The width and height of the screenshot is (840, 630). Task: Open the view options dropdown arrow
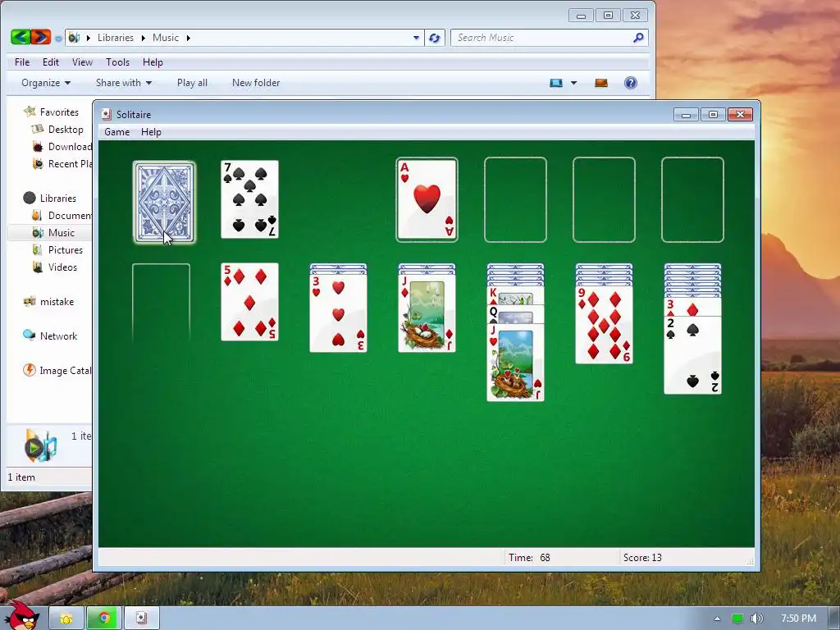(573, 83)
